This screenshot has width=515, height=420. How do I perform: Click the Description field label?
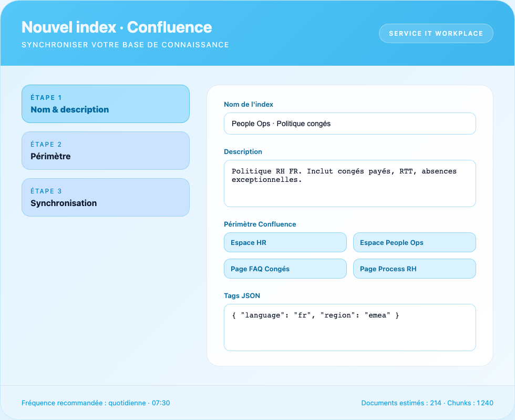[x=243, y=151]
